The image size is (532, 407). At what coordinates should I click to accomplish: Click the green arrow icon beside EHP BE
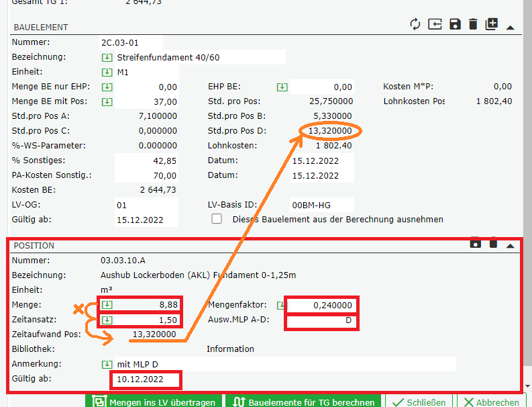click(282, 87)
